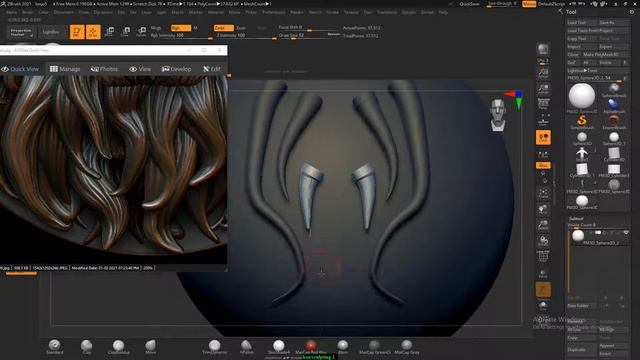Choose the MatCap Red Wax material
Image resolution: width=640 pixels, height=360 pixels.
pyautogui.click(x=311, y=347)
